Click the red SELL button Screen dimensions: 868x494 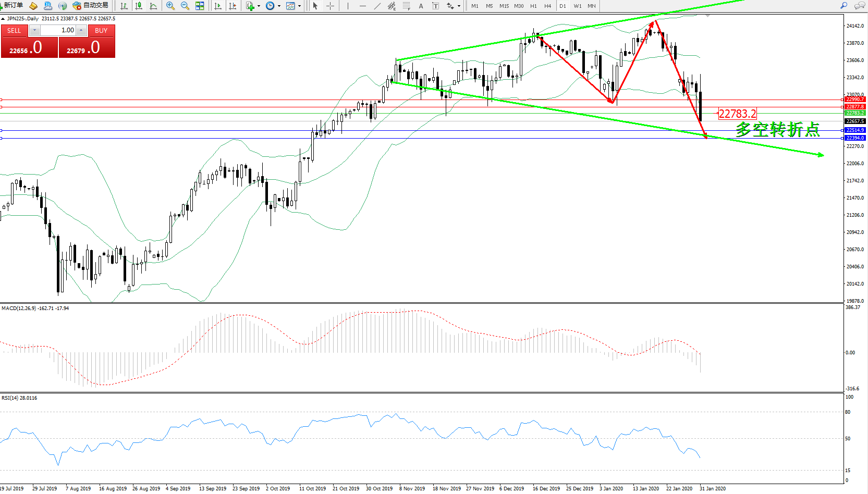14,31
